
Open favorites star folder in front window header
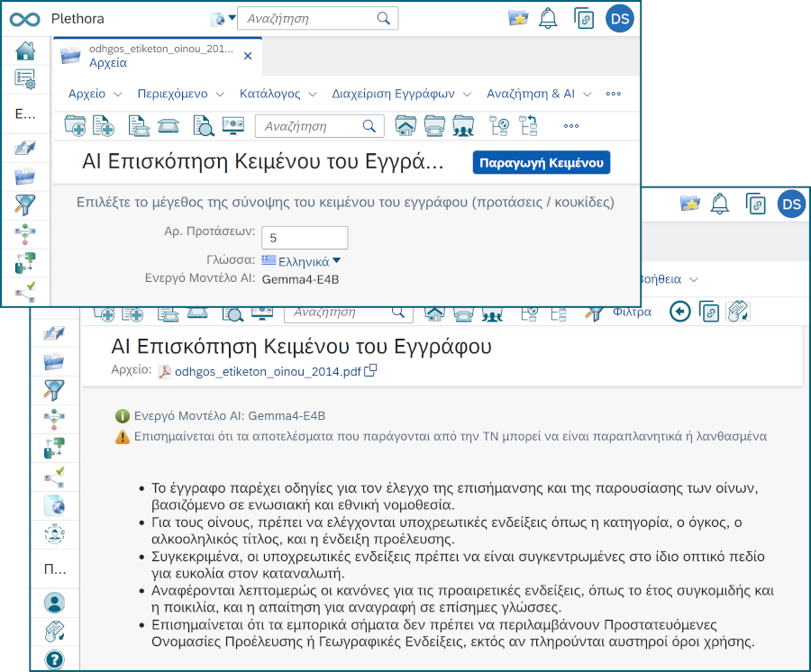(518, 19)
